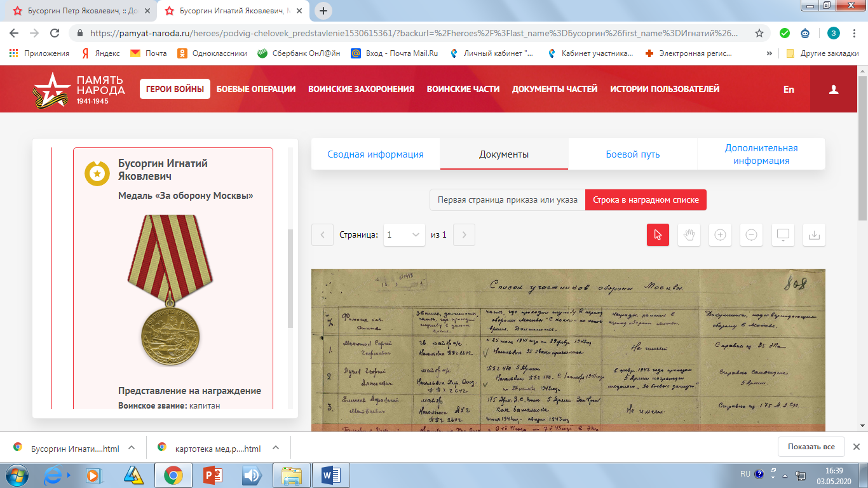
Task: Download the document image
Action: pyautogui.click(x=814, y=234)
